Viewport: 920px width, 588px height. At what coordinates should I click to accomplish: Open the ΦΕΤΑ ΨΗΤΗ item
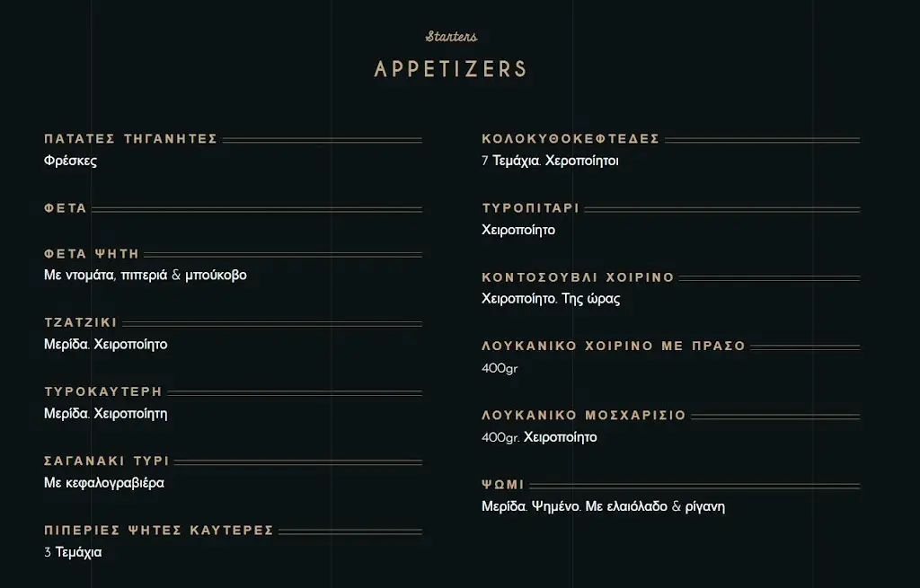click(92, 254)
